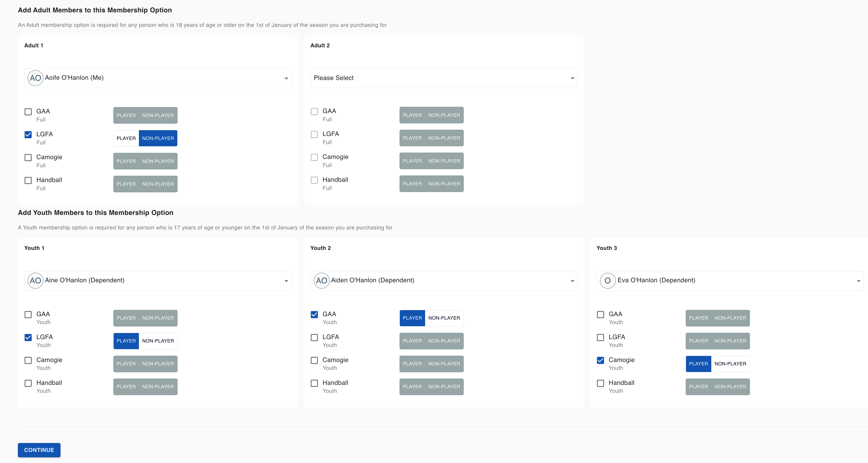The width and height of the screenshot is (868, 463).
Task: Tick the LGFA Full checkbox for Adult 2
Action: pos(314,134)
